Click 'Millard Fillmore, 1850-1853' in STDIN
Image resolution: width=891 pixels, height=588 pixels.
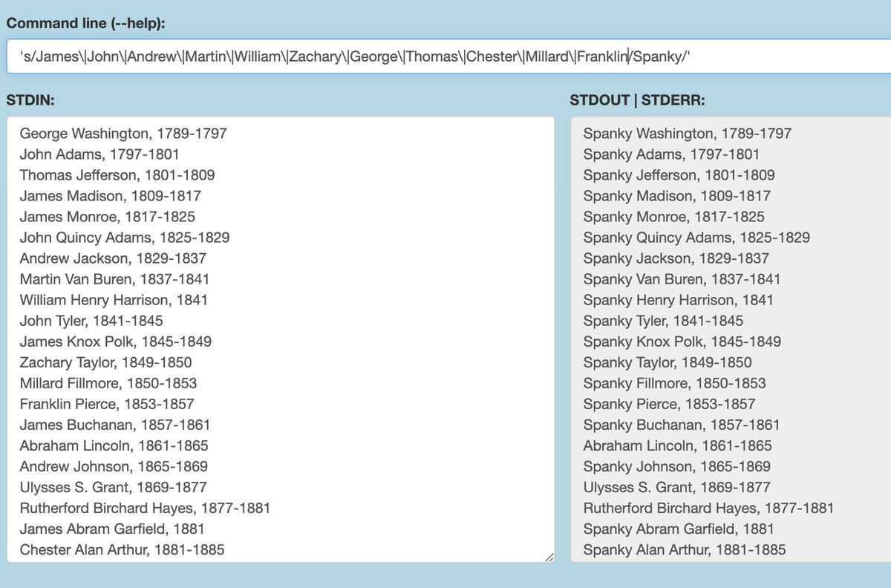coord(108,383)
